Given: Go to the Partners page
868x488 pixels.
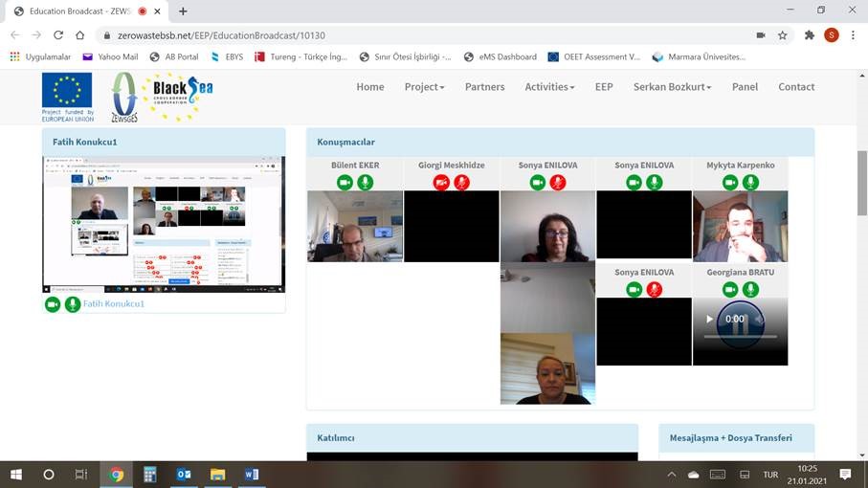Looking at the screenshot, I should coord(484,87).
